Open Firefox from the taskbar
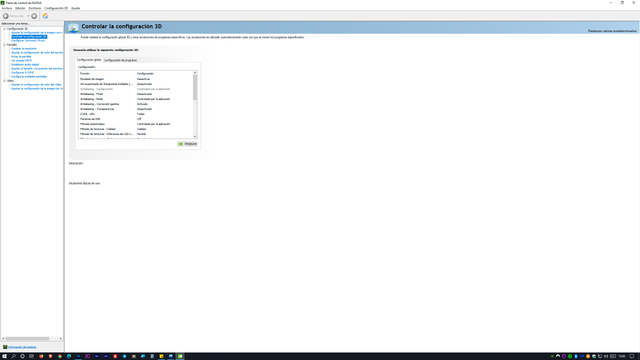Image resolution: width=640 pixels, height=360 pixels. (41, 356)
